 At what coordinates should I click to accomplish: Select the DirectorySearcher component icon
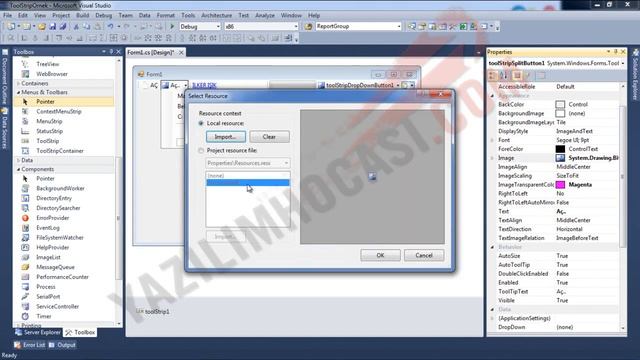pyautogui.click(x=25, y=208)
